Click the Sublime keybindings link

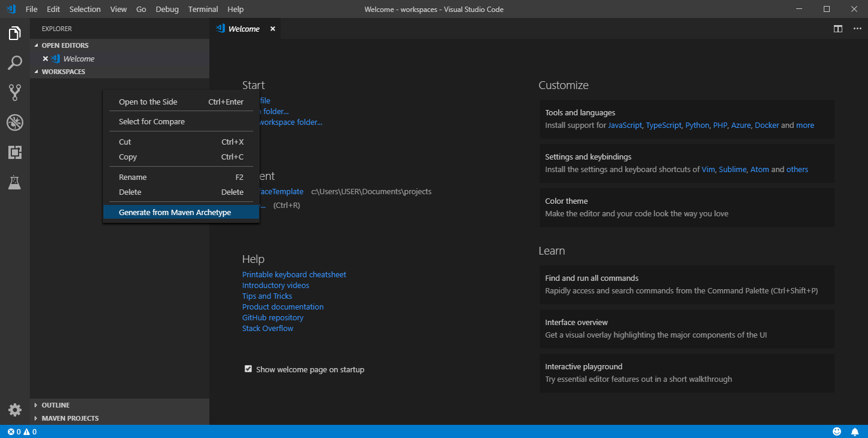(x=733, y=169)
